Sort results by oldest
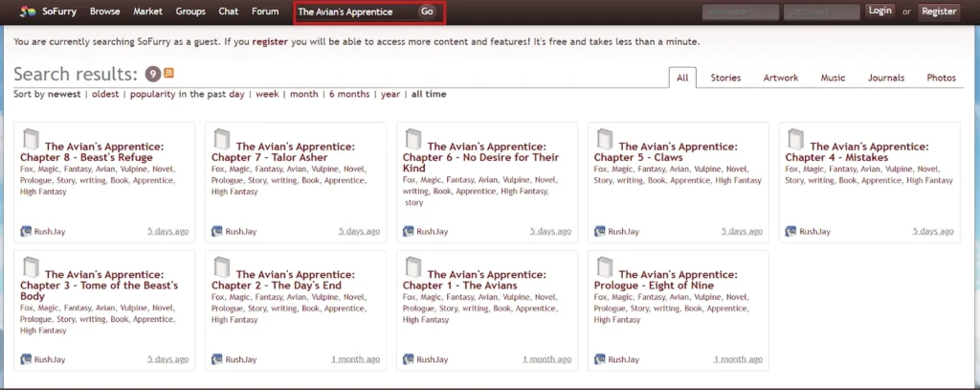 tap(106, 94)
